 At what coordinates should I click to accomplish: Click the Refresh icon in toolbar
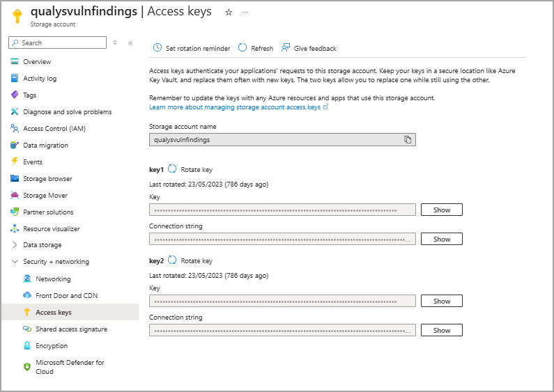[x=243, y=48]
